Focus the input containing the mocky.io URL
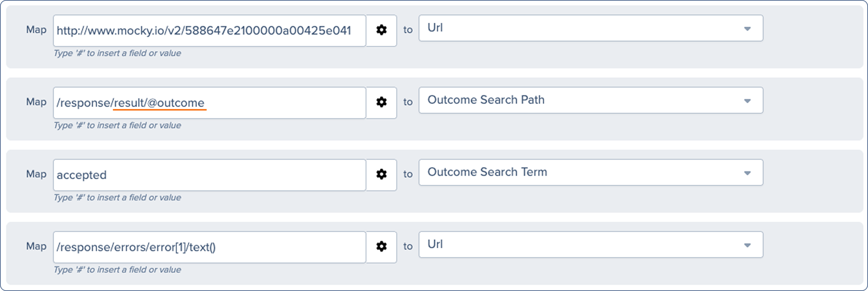Screen dimensions: 868x291 pos(209,31)
